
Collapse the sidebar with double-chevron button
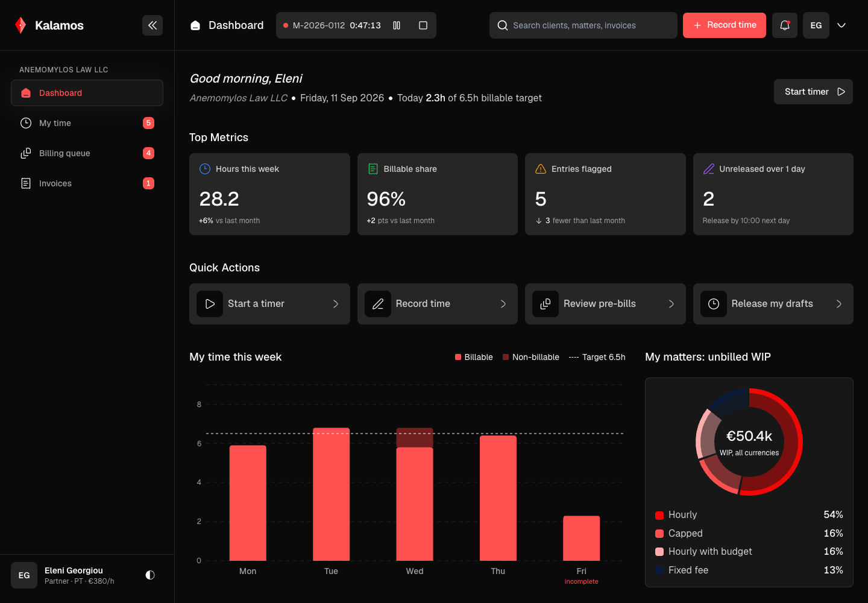153,25
